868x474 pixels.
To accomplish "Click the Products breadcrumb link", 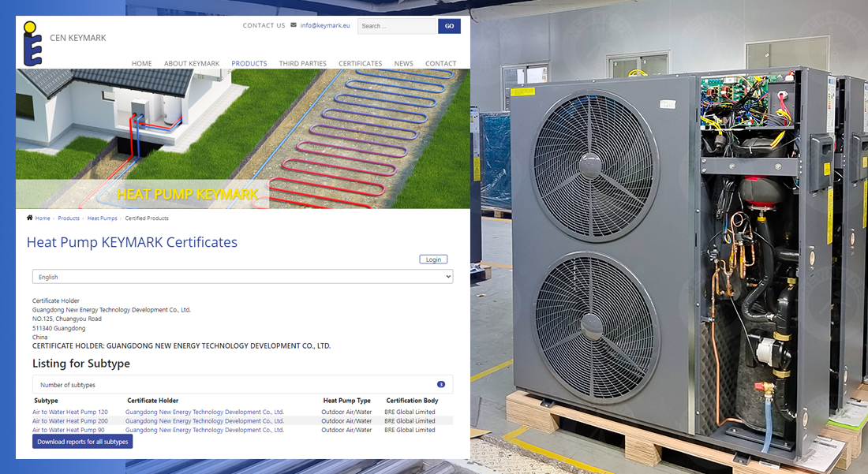I will (x=69, y=218).
